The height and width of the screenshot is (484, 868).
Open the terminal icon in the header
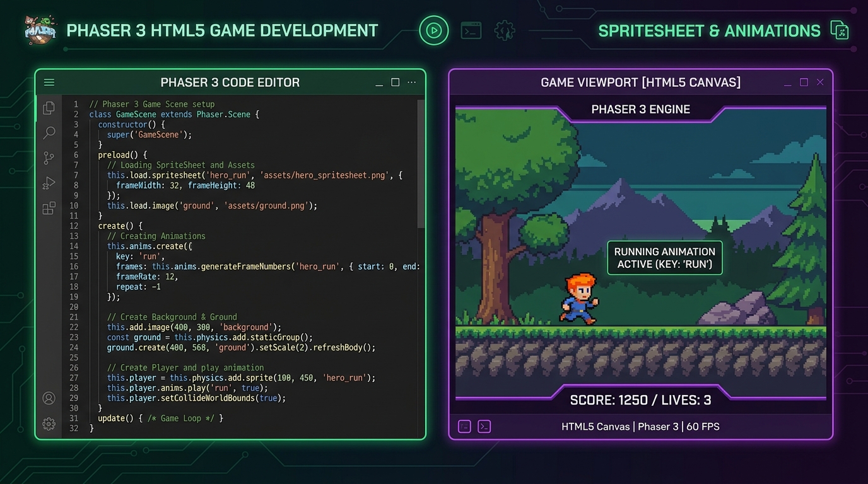click(x=471, y=30)
